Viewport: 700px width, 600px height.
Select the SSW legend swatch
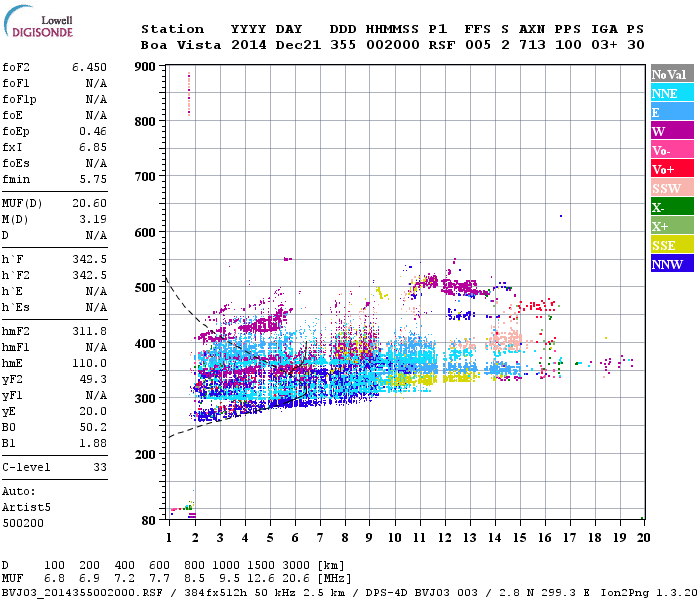click(672, 188)
